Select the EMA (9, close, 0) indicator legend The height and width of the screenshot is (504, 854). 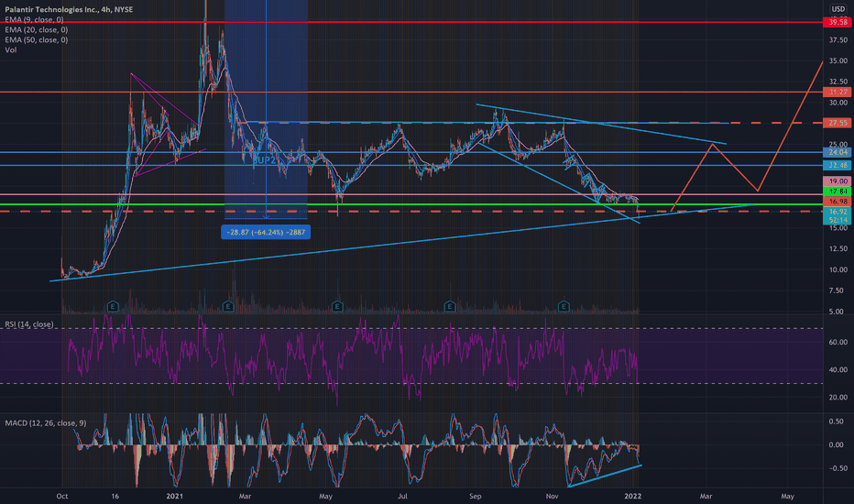(x=34, y=19)
